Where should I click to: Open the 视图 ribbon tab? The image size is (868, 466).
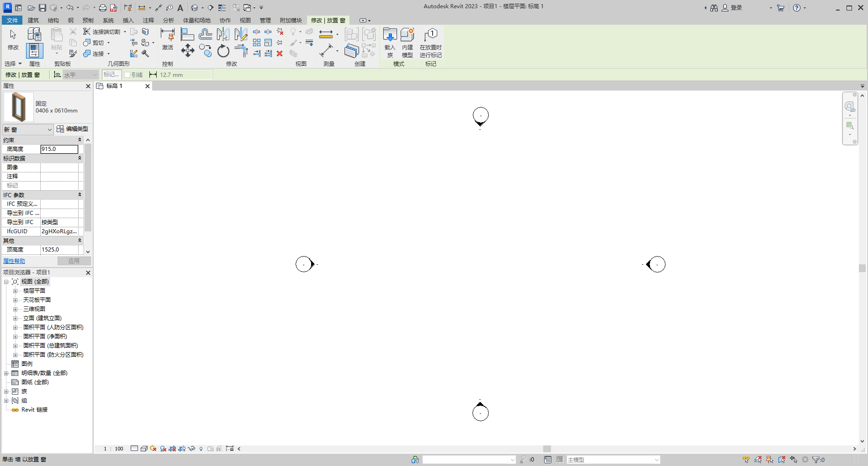(245, 20)
